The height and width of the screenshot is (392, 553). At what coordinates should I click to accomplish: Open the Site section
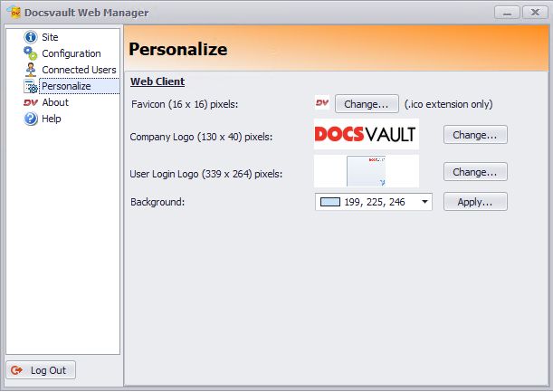[50, 37]
